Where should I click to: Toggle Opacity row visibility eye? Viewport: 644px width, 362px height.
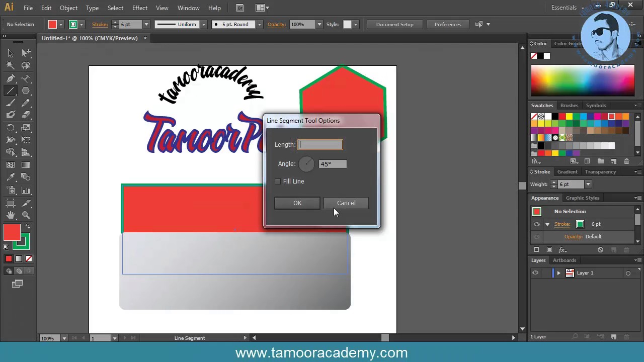click(536, 237)
